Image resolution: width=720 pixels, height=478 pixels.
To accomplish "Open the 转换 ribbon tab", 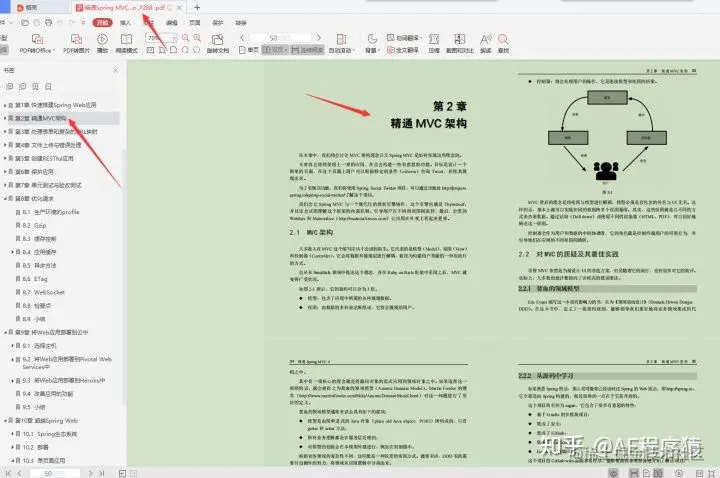I will (241, 22).
